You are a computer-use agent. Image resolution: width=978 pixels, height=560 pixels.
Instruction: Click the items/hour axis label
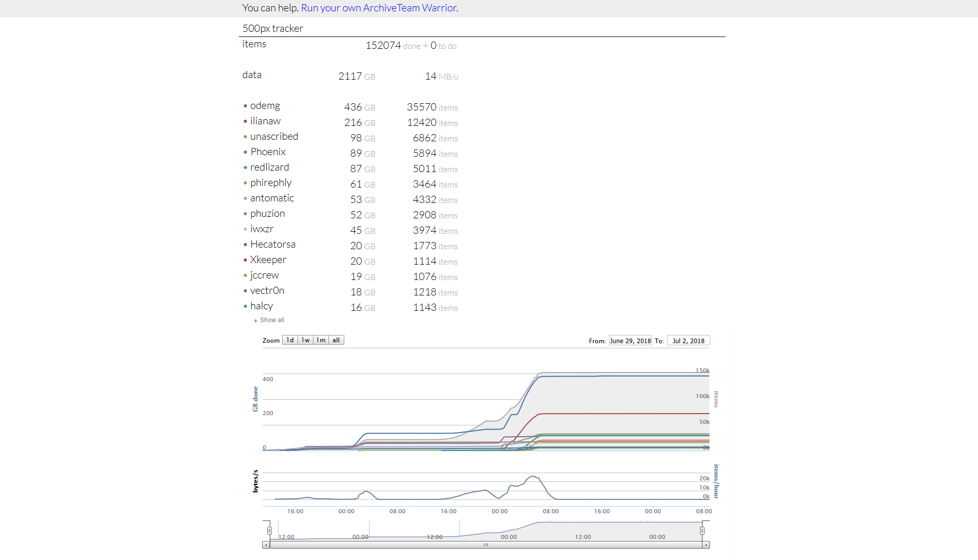[716, 481]
